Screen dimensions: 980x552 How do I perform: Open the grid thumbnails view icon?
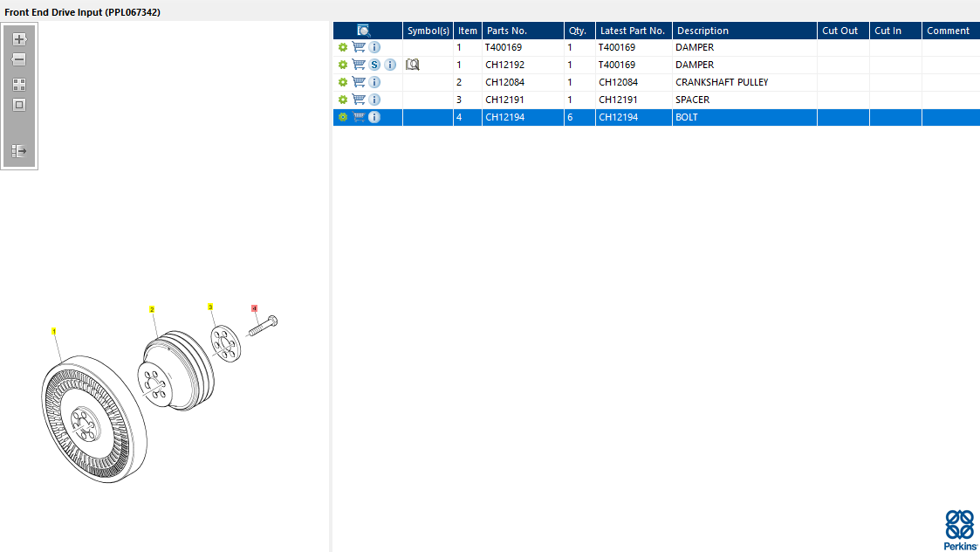click(x=19, y=85)
